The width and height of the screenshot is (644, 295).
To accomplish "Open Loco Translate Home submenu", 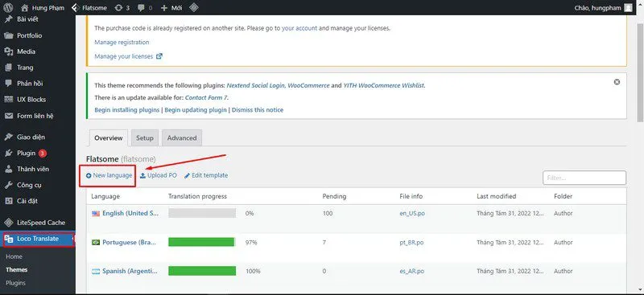I will point(14,256).
